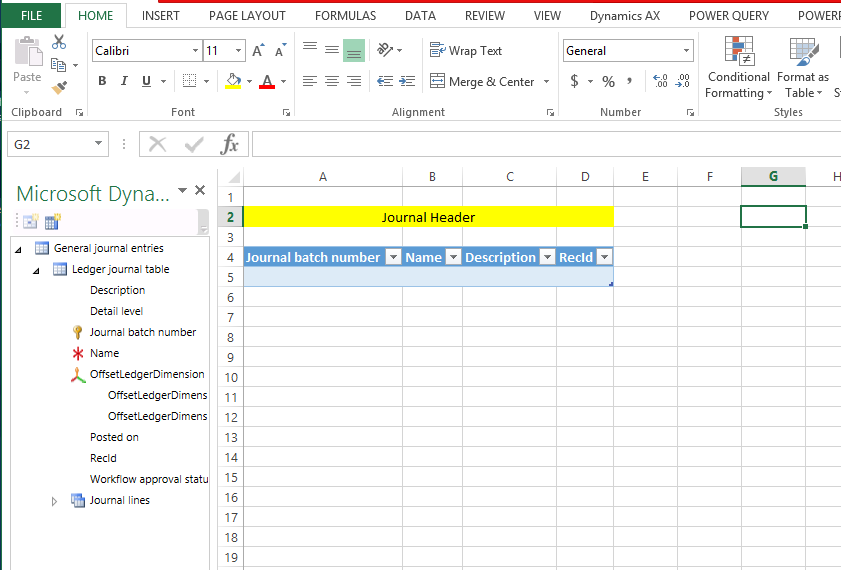Open the Journal batch number filter dropdown

[x=393, y=258]
